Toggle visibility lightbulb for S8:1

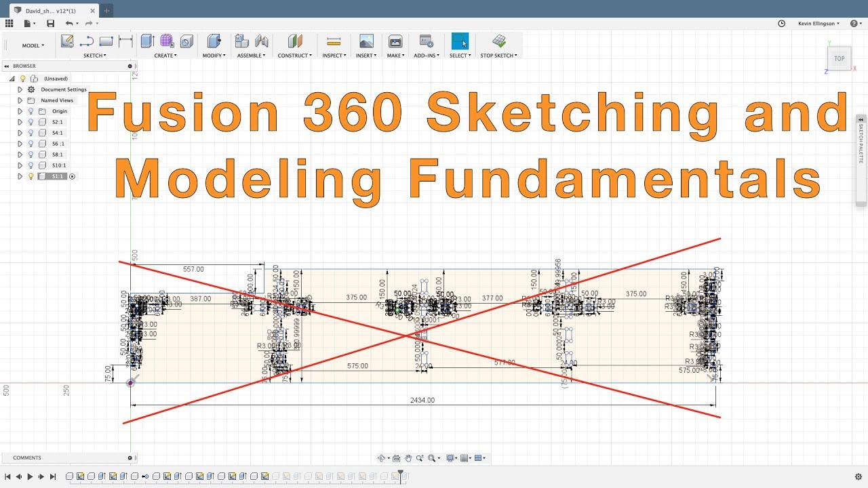[31, 155]
